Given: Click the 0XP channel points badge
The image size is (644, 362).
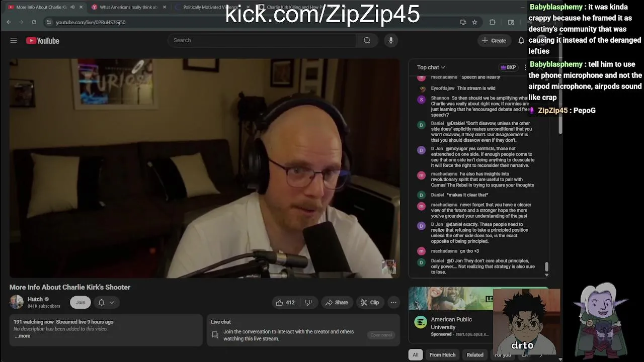Looking at the screenshot, I should click(x=508, y=67).
